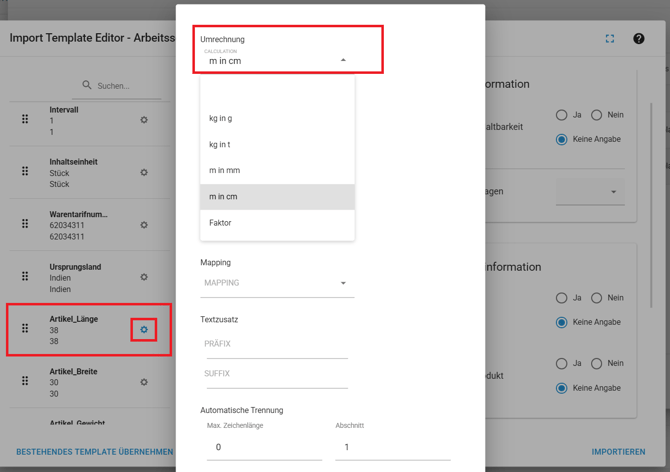Toggle fullscreen view icon
The image size is (670, 472).
(610, 39)
